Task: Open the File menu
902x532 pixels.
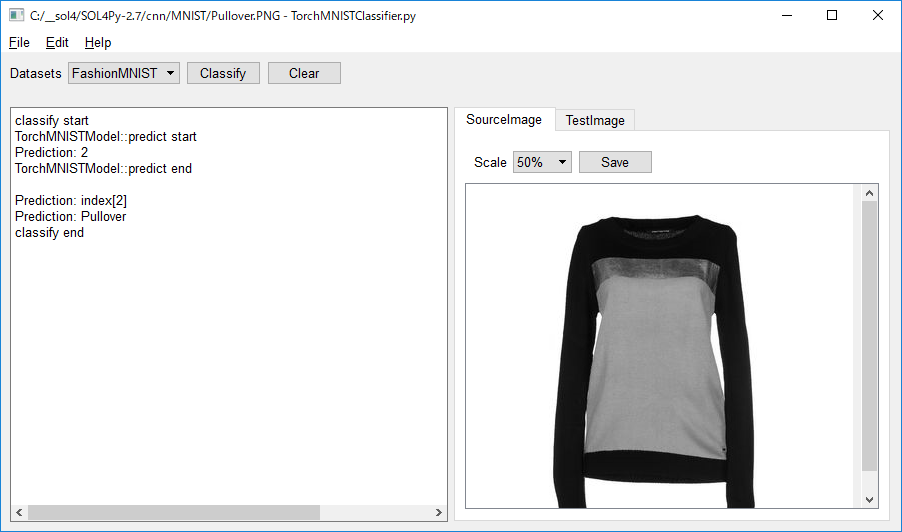Action: coord(19,43)
